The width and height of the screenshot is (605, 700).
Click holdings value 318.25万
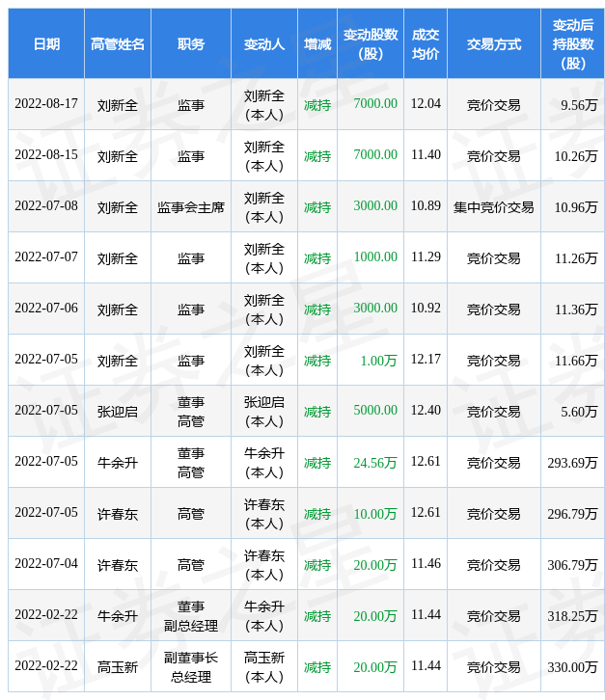572,616
